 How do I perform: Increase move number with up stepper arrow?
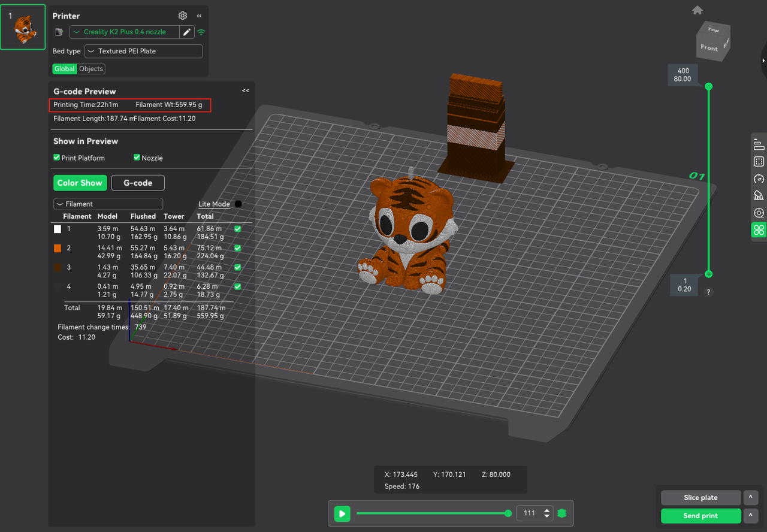546,510
